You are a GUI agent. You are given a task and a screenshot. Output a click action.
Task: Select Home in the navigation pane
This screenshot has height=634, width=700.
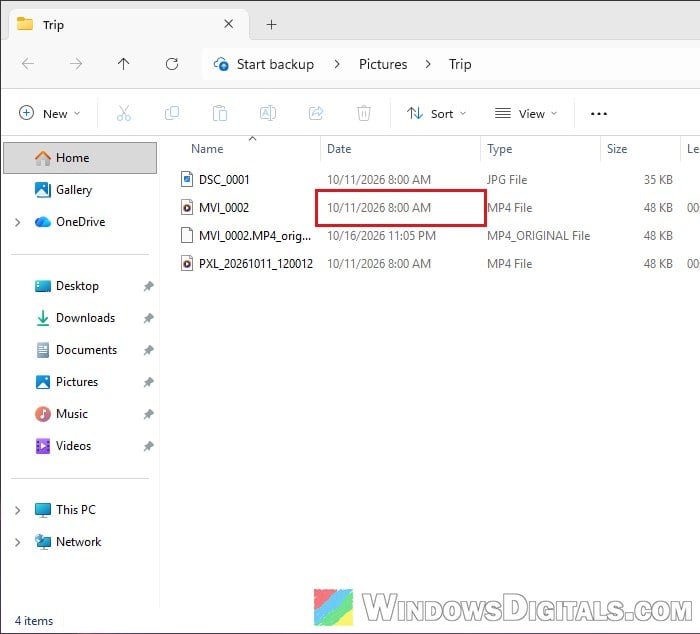80,158
